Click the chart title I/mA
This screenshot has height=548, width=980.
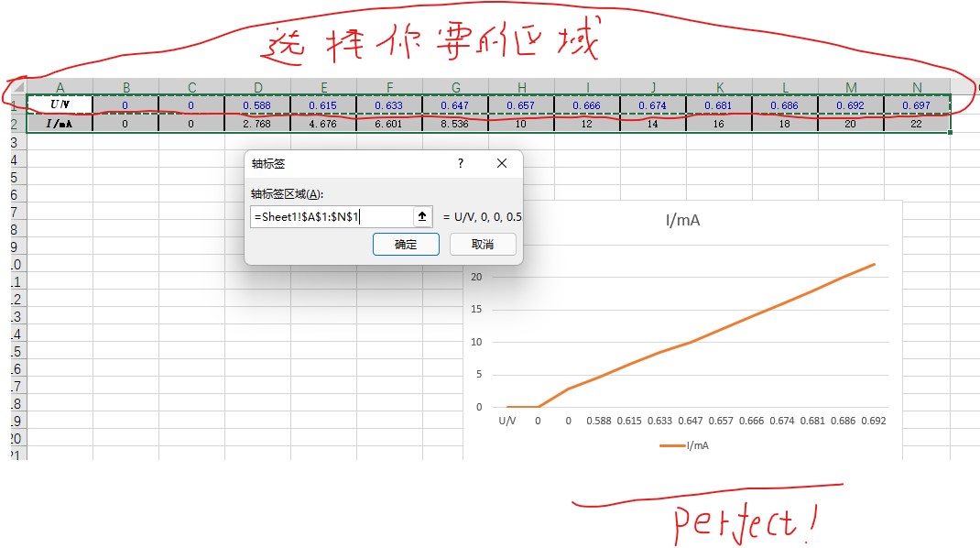[682, 220]
